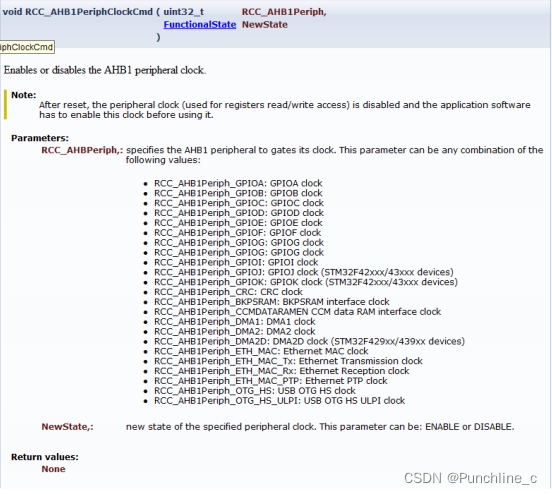
Task: Click the Note: heading
Action: click(24, 95)
